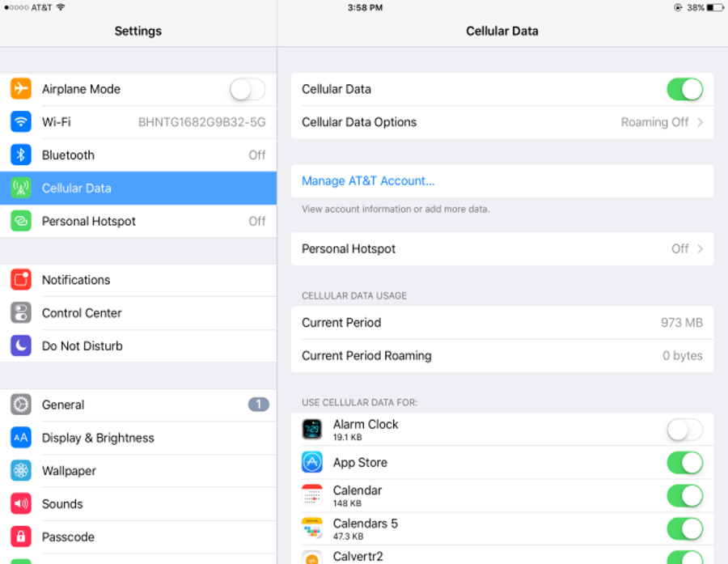Viewport: 728px width, 564px height.
Task: Turn off the Cellular Data switch
Action: tap(685, 89)
